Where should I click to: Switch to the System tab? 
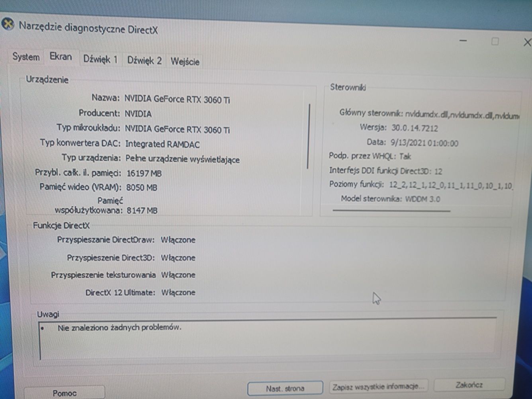pyautogui.click(x=26, y=57)
